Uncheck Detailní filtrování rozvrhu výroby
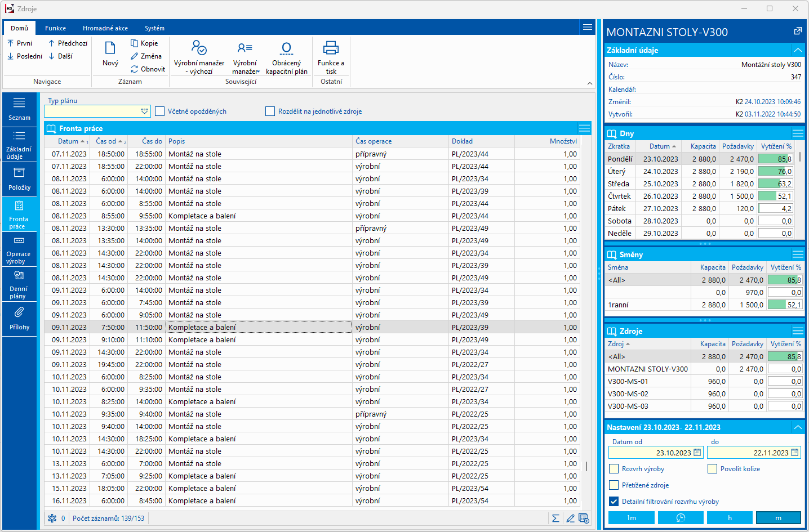809x532 pixels. click(x=614, y=502)
